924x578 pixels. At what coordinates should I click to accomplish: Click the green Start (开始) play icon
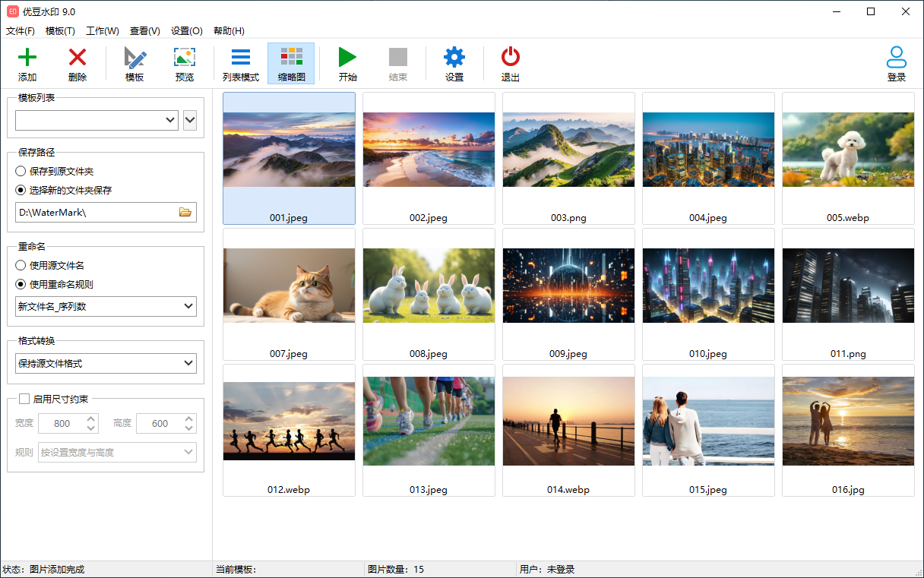coord(348,58)
